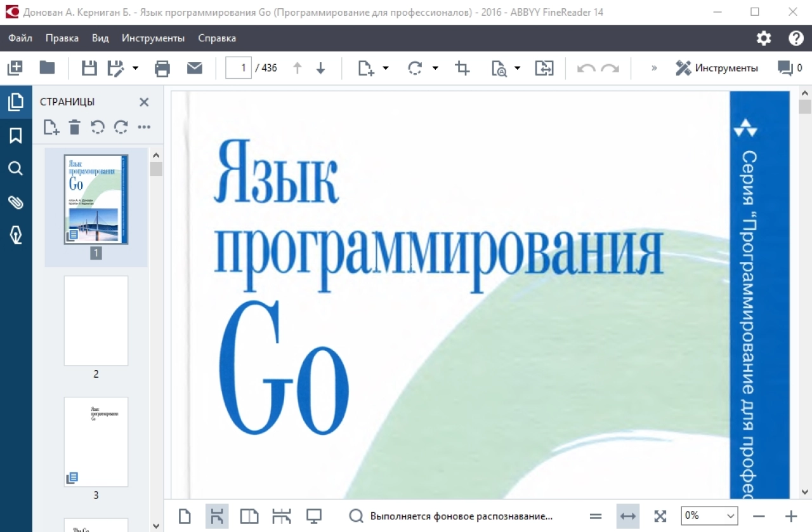812x532 pixels.
Task: Open the Digital signatures pen icon
Action: [16, 235]
